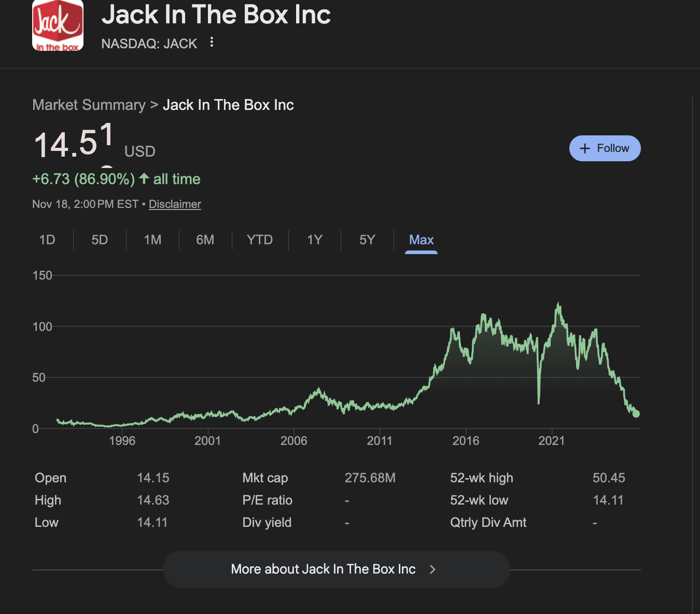
Task: Click the USD currency label
Action: (x=140, y=151)
